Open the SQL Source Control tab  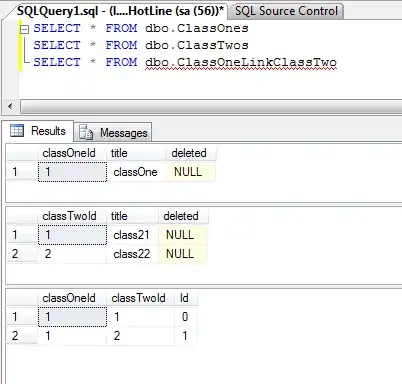tap(286, 11)
